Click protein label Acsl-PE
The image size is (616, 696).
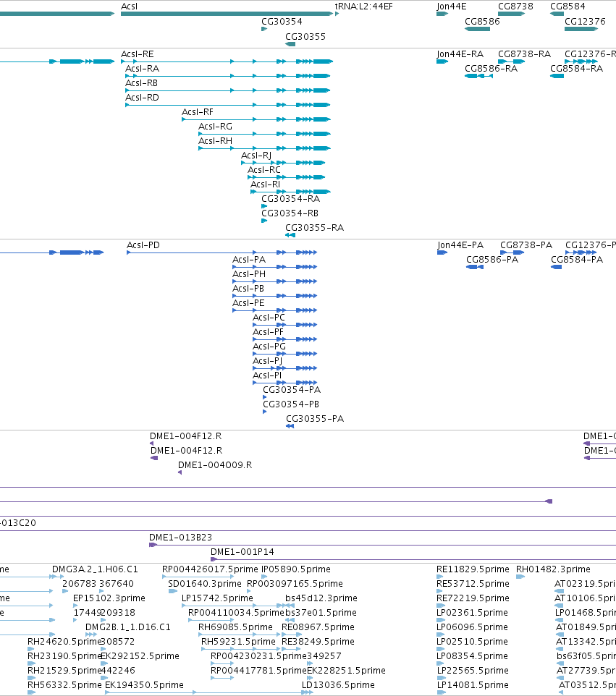[x=249, y=303]
